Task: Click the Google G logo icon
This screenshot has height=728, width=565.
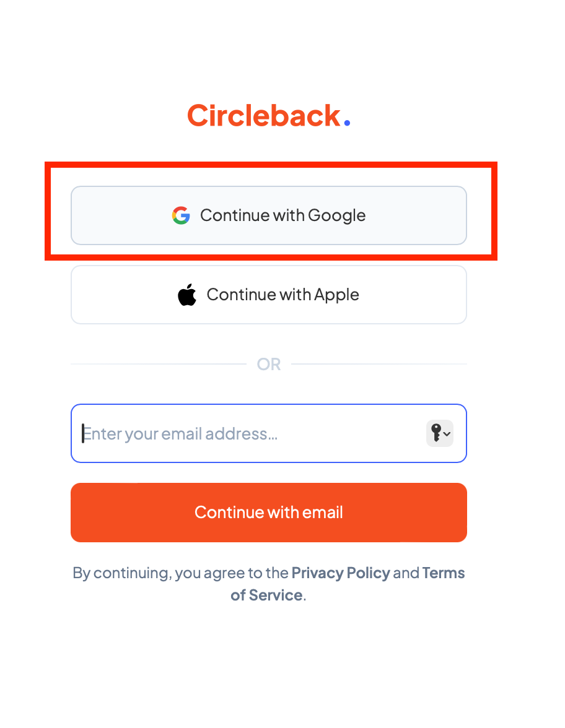Action: [x=181, y=215]
